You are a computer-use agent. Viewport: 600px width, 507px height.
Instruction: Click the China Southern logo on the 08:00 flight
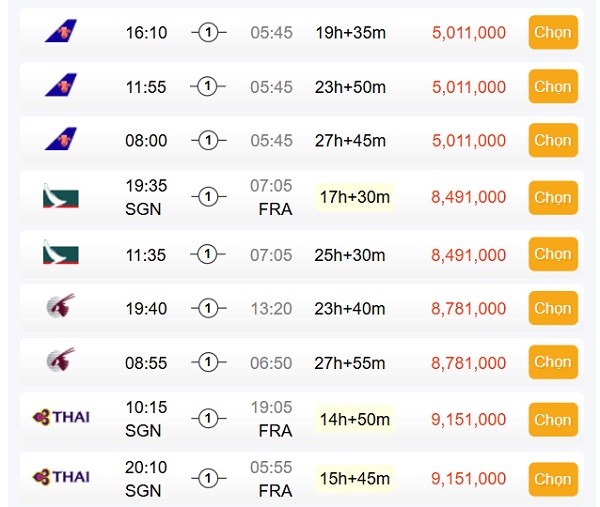[x=60, y=140]
